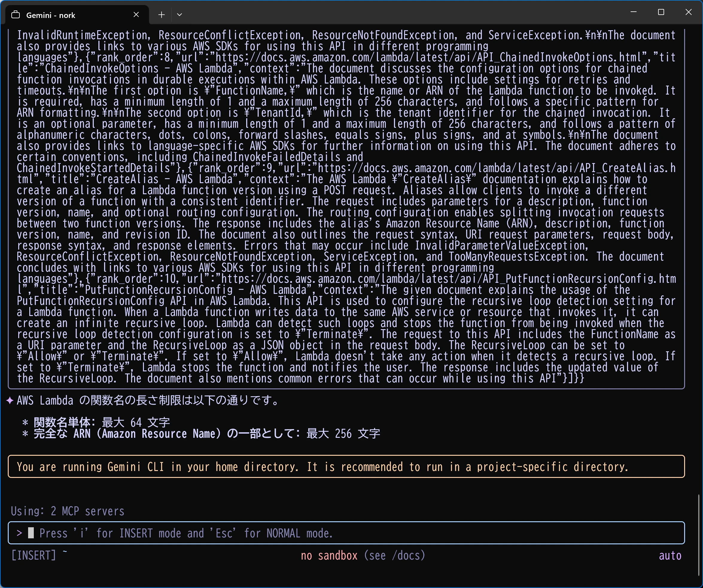Click the [INSERT] mode indicator
The width and height of the screenshot is (703, 588).
click(x=34, y=555)
